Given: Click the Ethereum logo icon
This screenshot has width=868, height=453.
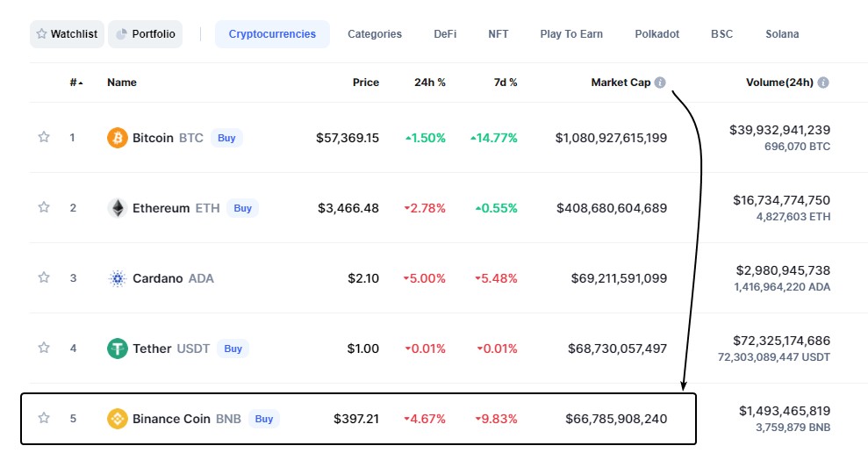Looking at the screenshot, I should 117,208.
